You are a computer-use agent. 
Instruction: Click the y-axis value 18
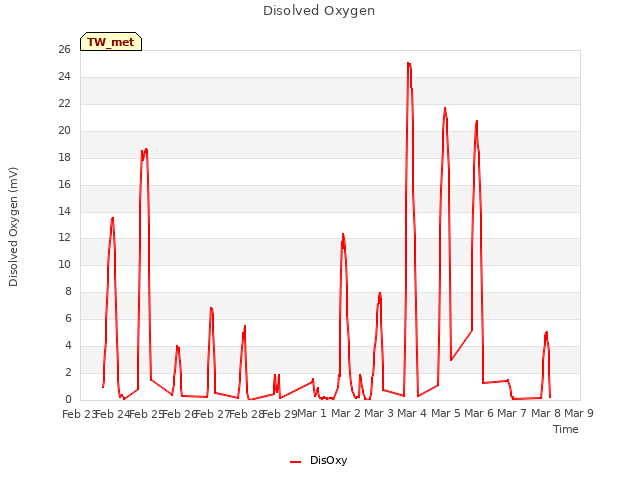(64, 157)
